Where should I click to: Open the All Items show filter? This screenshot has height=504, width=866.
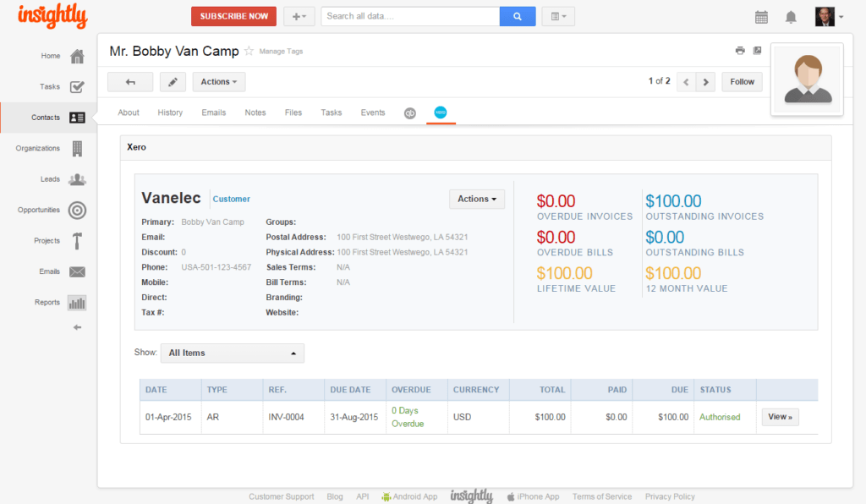232,353
